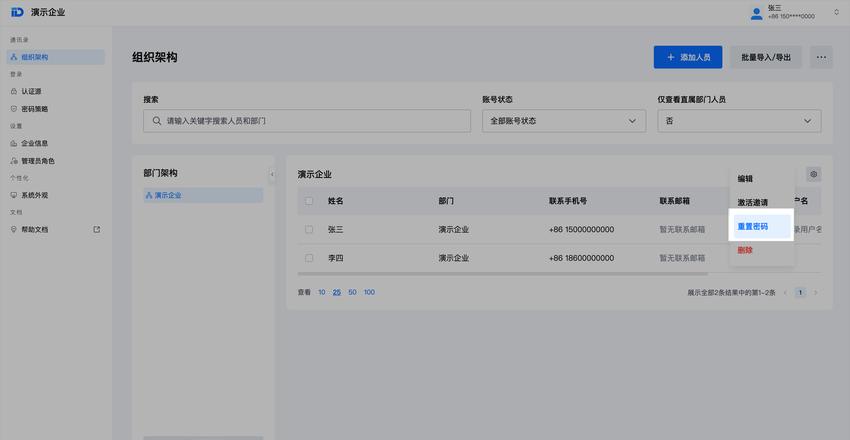The height and width of the screenshot is (440, 850).
Task: Select 演示企业 in the 部门架构 tree
Action: pos(203,195)
